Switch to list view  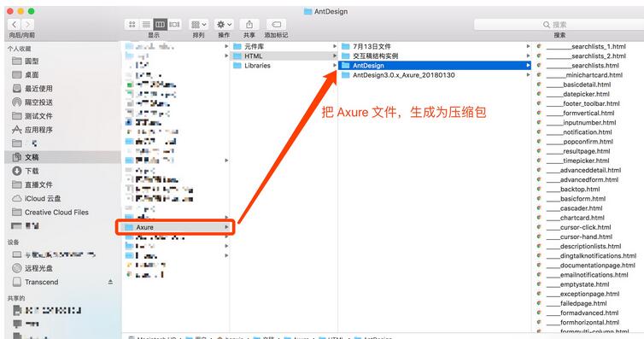tap(146, 25)
